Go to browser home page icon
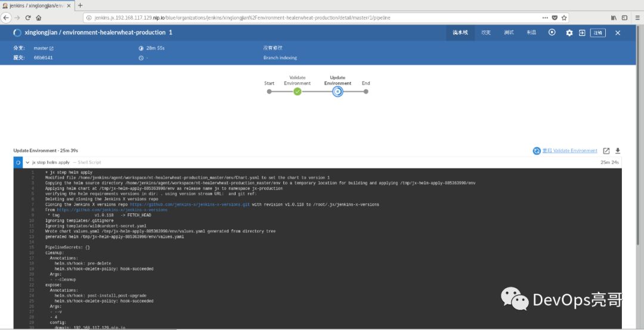Viewport: 644px width, 330px height. 39,18
